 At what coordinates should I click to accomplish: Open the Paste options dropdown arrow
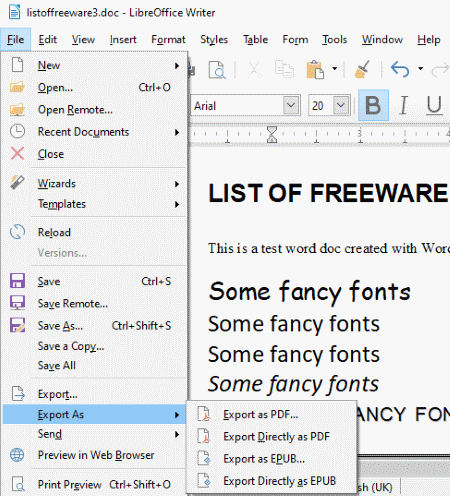click(x=335, y=69)
